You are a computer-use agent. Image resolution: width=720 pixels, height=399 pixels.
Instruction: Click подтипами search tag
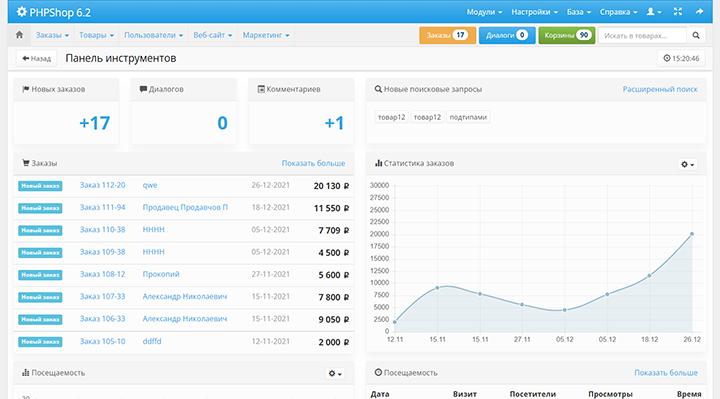pyautogui.click(x=468, y=117)
